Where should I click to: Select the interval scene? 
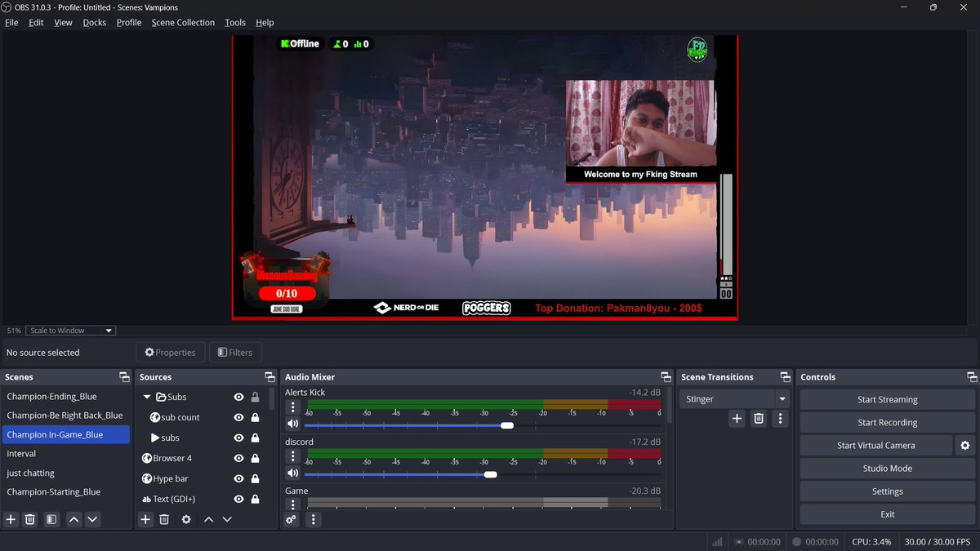point(65,453)
